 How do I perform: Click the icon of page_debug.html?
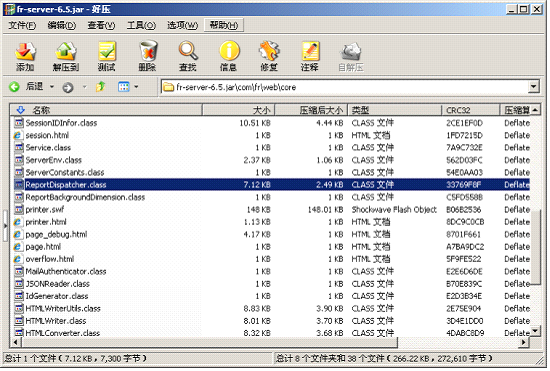click(x=18, y=234)
